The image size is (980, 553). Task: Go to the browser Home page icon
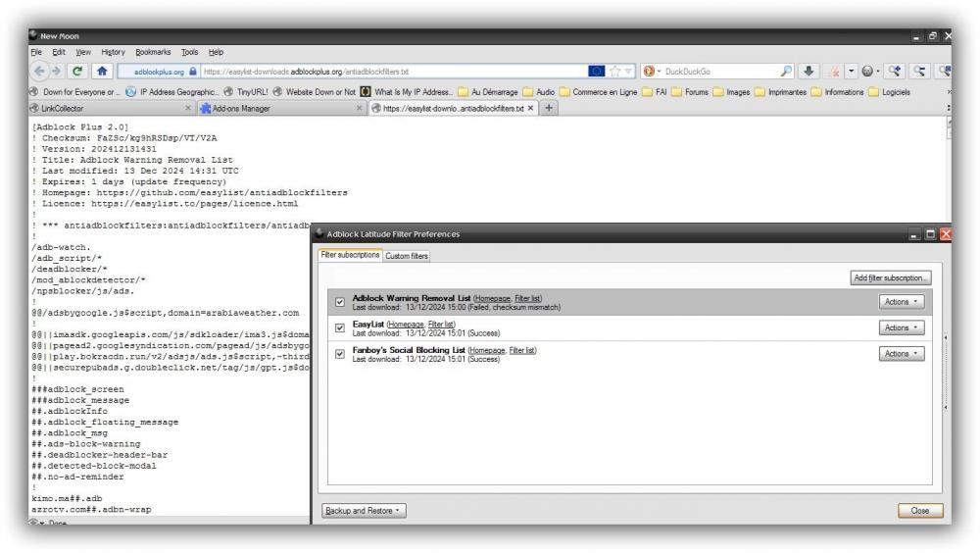101,71
